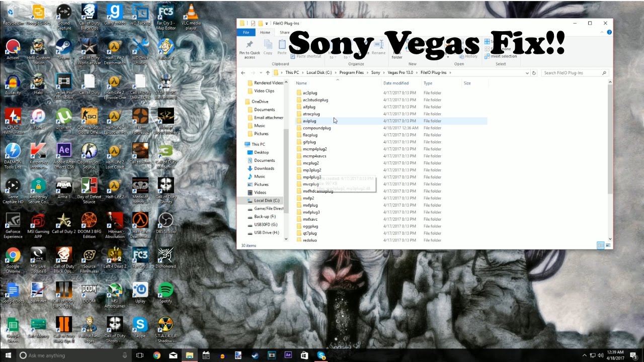Image resolution: width=644 pixels, height=362 pixels.
Task: Launch Steam from the desktop
Action: 64,50
